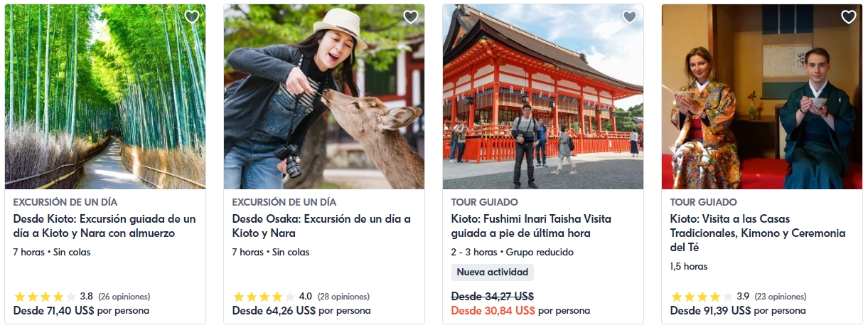Image resolution: width=868 pixels, height=328 pixels.
Task: Click the 'Nueva actividad' badge
Action: (x=493, y=273)
